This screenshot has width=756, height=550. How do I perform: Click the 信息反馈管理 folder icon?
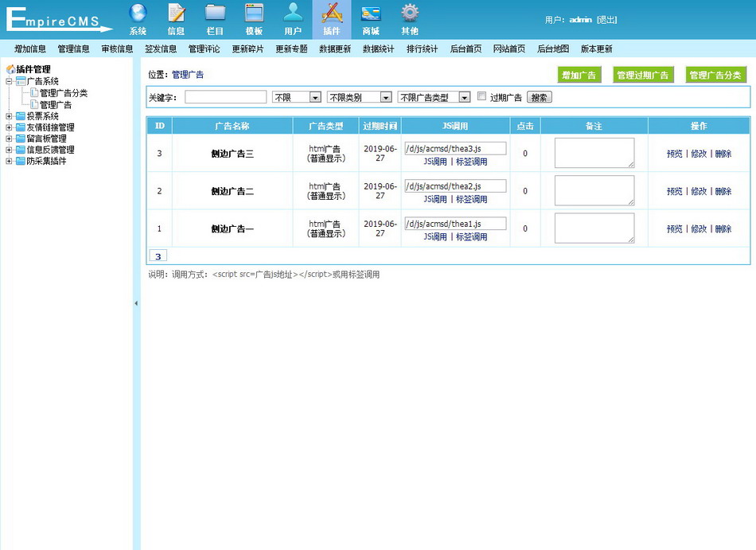21,150
